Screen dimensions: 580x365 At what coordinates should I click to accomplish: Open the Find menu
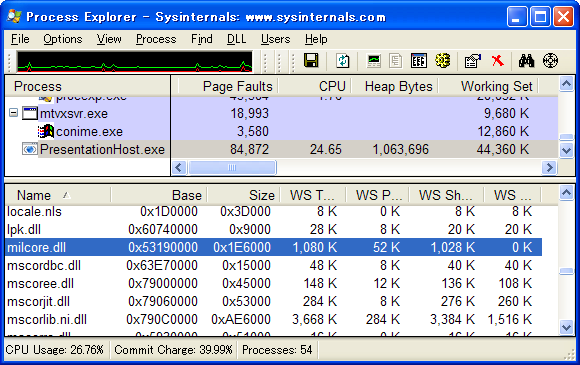coord(202,39)
